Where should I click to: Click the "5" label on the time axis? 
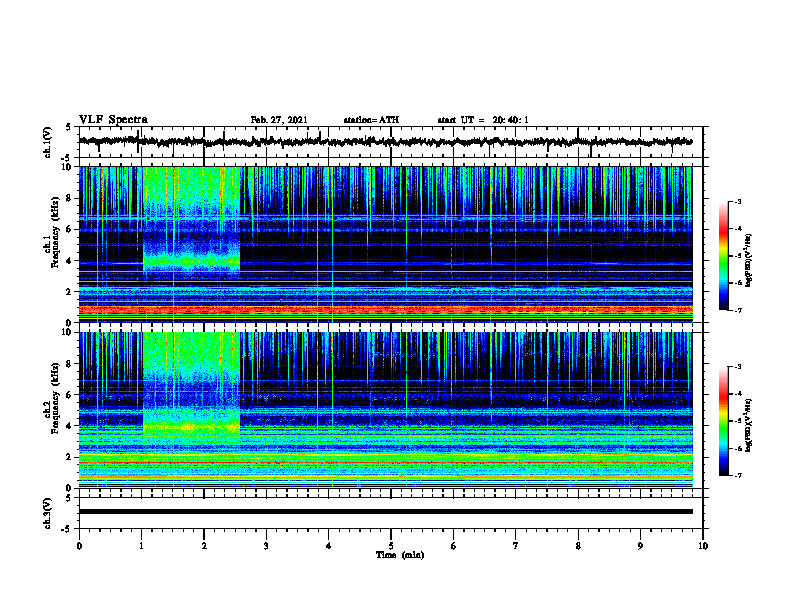(x=391, y=546)
